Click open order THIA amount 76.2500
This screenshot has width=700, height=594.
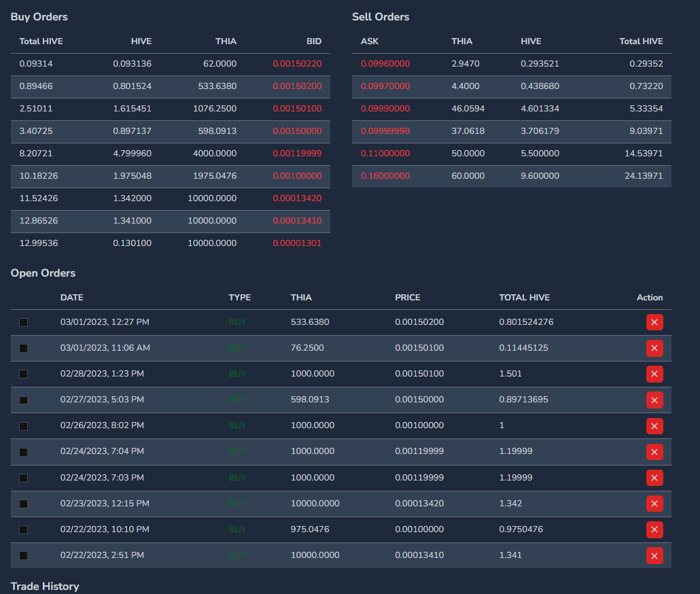coord(307,348)
